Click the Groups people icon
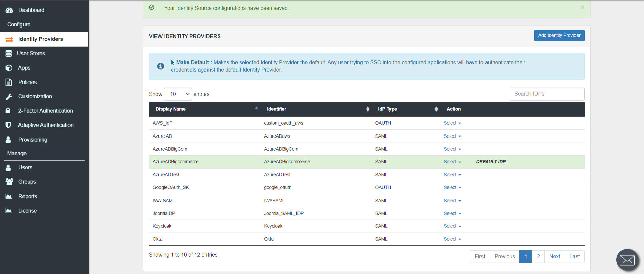644x274 pixels. click(9, 182)
